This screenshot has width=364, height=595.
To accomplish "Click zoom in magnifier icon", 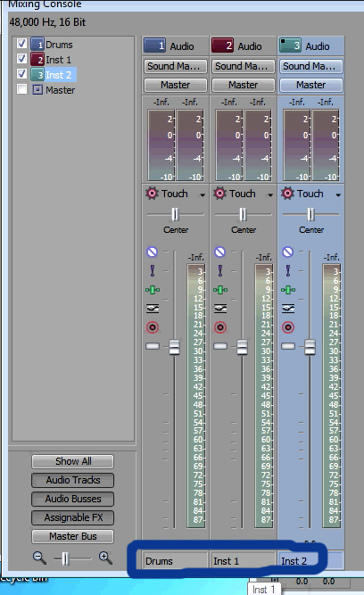I will click(x=105, y=558).
